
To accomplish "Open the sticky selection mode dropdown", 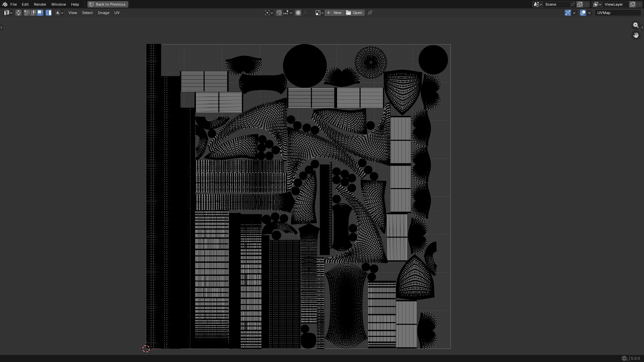I will 59,13.
